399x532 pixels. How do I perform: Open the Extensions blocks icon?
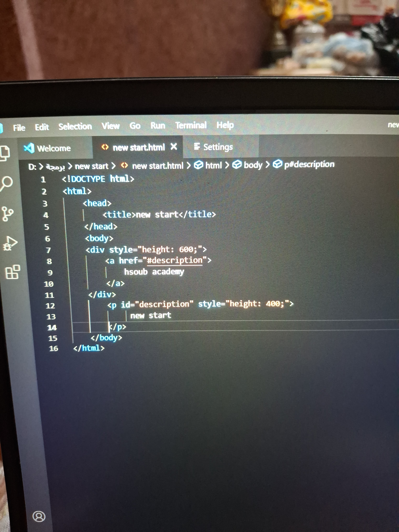tap(13, 272)
